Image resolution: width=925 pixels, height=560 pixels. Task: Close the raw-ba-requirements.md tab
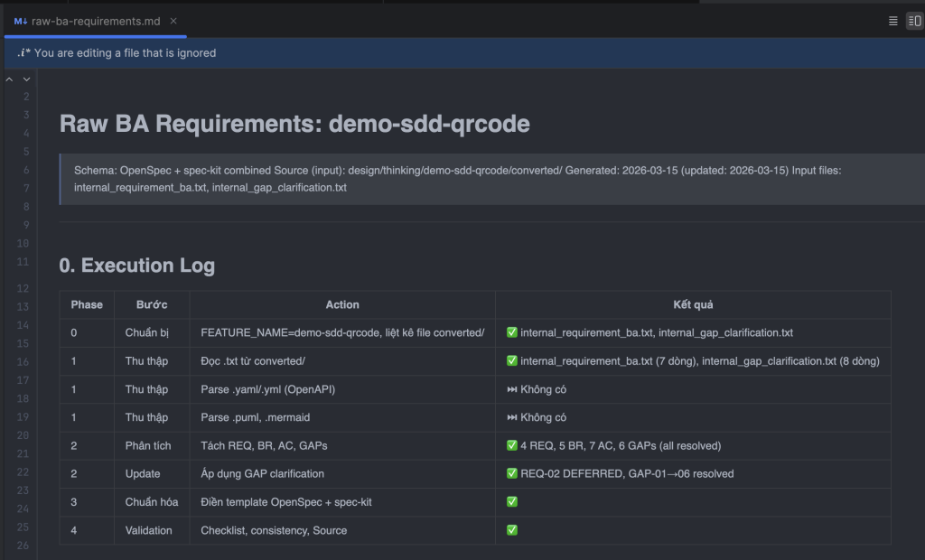pyautogui.click(x=173, y=21)
